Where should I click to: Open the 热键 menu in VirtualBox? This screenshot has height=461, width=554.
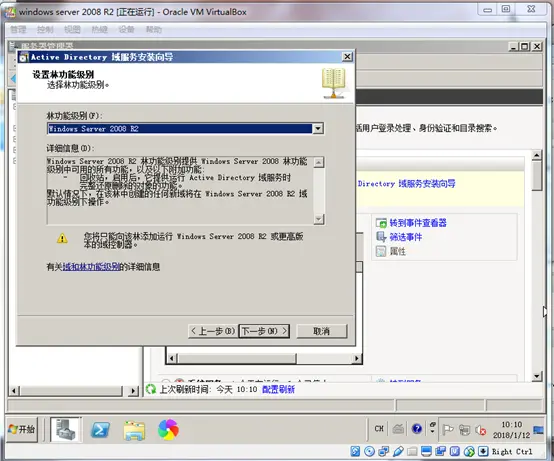(100, 30)
